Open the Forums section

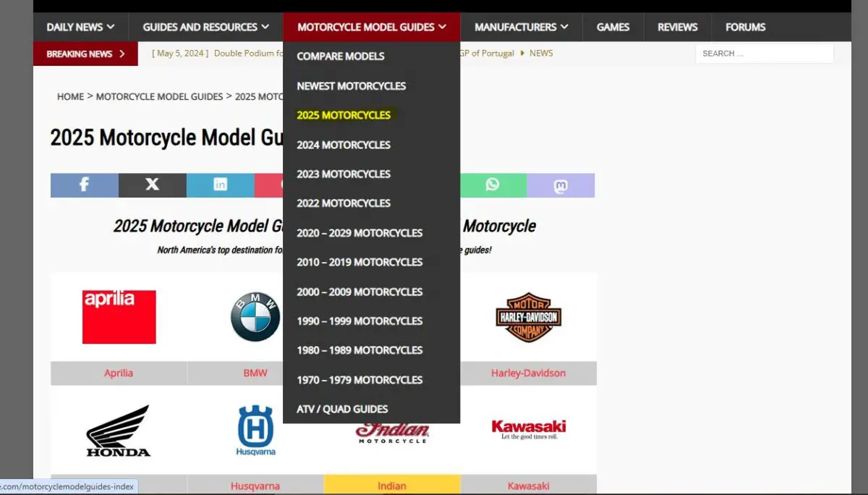[745, 27]
